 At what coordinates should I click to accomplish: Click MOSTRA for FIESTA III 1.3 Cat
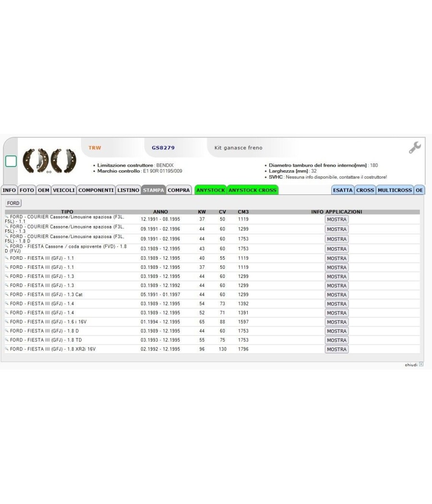click(336, 294)
